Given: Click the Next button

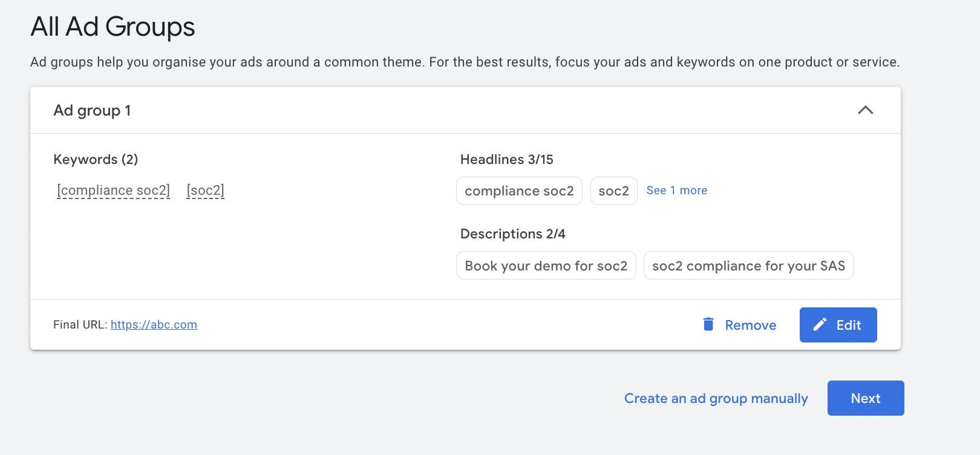Looking at the screenshot, I should 866,398.
